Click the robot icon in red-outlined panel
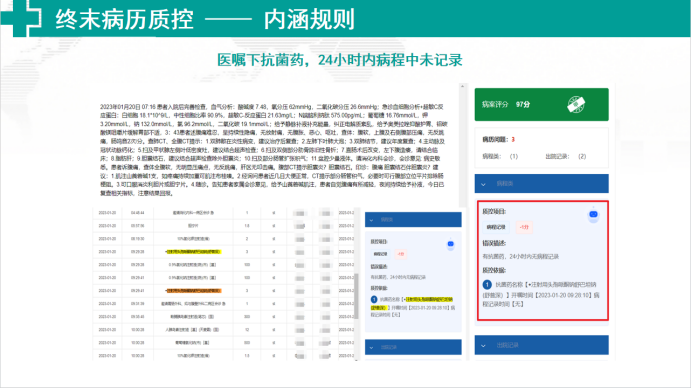 pos(593,215)
